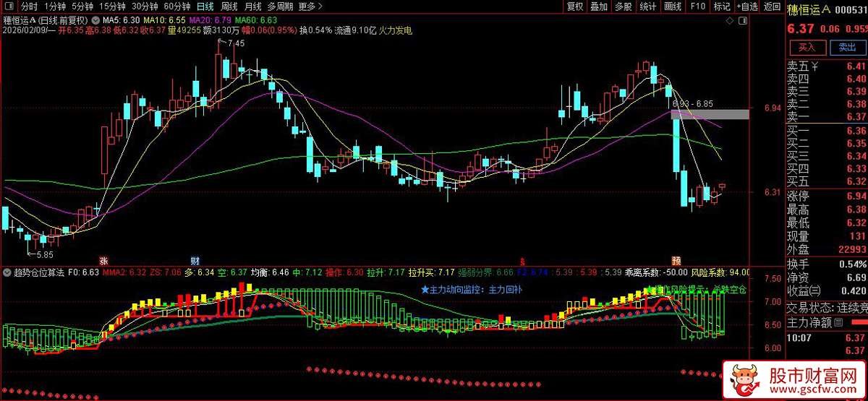Activate the 画线 drawing tool
This screenshot has height=401, width=868.
pyautogui.click(x=673, y=7)
